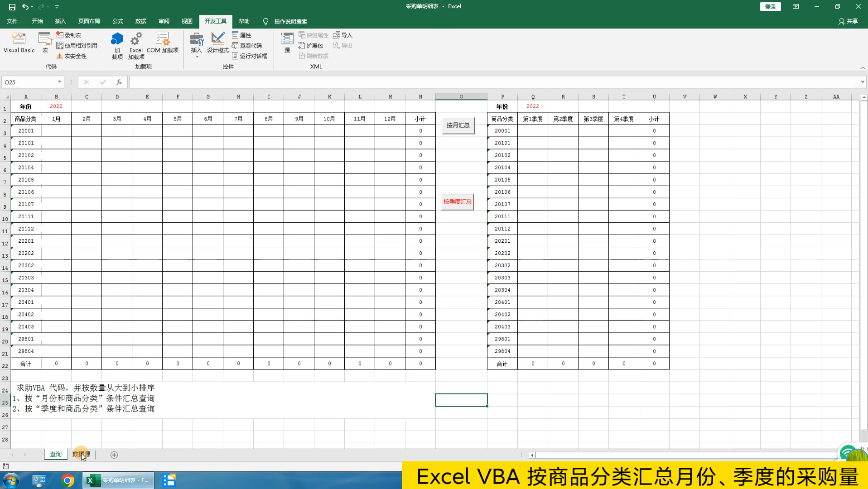Click the Tell Me search box
Image resolution: width=868 pixels, height=489 pixels.
pos(285,21)
